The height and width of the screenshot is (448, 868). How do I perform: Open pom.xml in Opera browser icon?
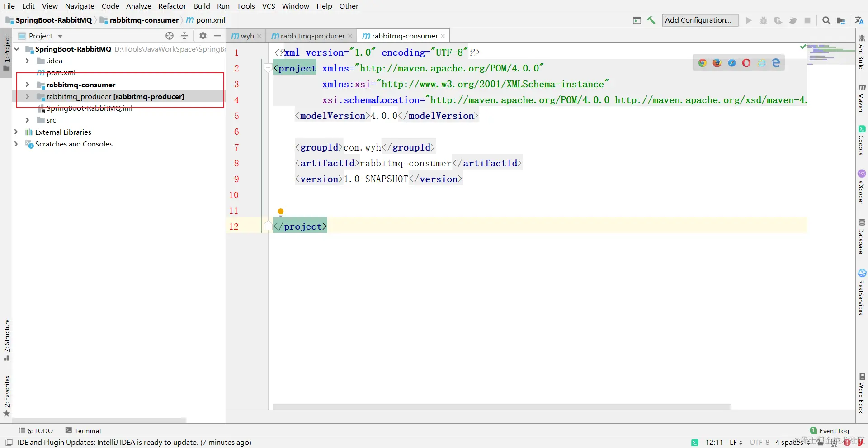click(746, 63)
